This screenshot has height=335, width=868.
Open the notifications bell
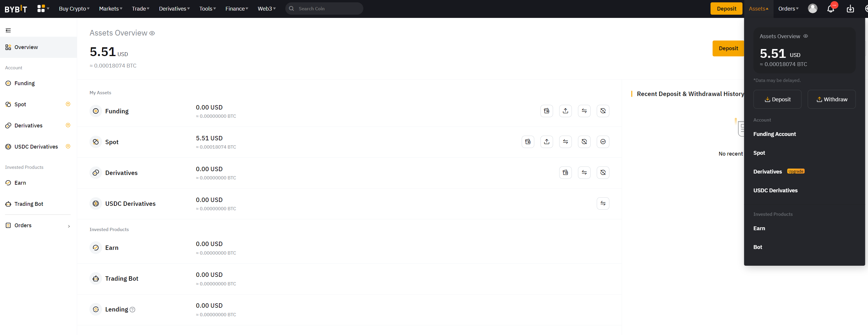point(830,9)
